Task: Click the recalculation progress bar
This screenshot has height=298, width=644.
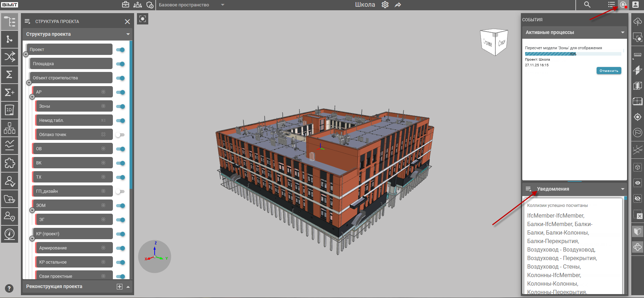Action: pos(573,54)
